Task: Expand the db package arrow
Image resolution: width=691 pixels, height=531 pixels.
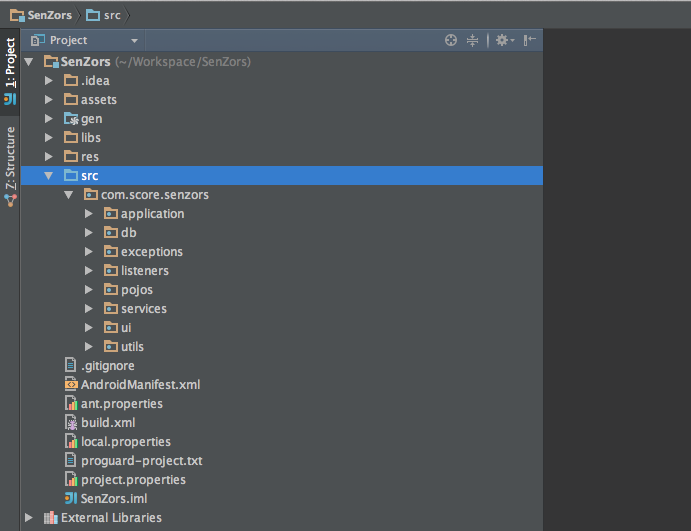Action: click(x=89, y=233)
